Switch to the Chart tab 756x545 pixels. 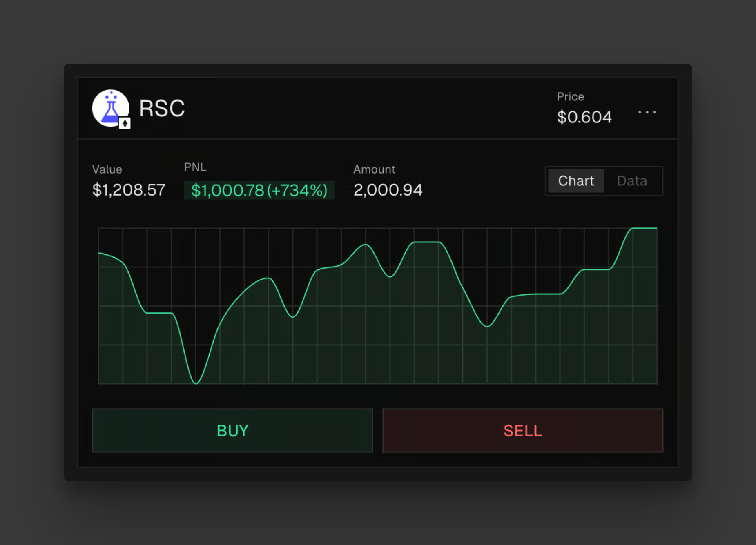click(x=575, y=181)
